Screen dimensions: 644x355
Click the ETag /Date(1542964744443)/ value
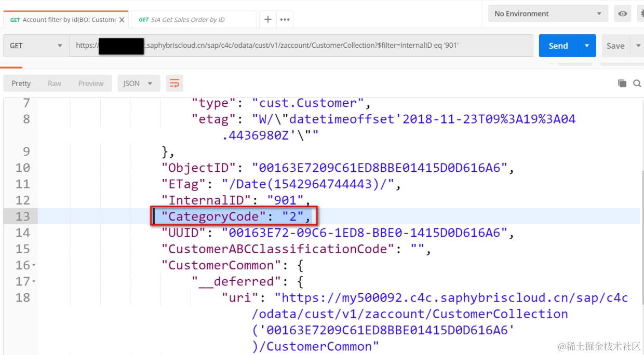click(308, 184)
